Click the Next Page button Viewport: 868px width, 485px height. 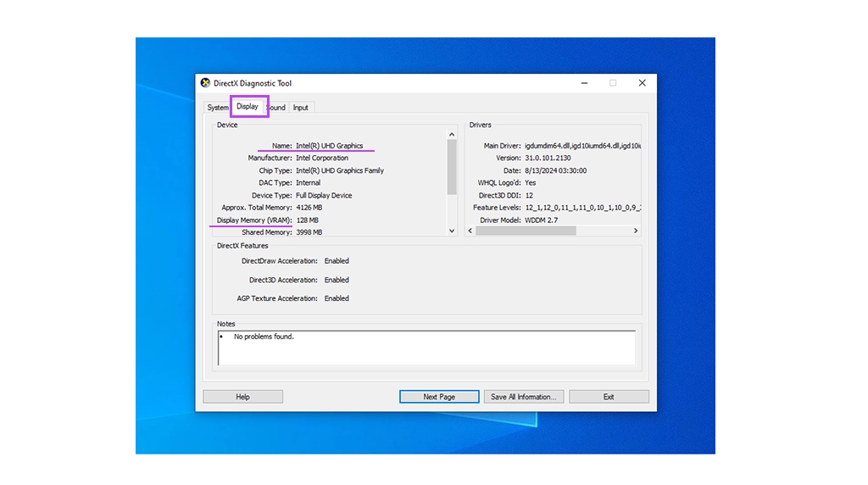(x=439, y=397)
